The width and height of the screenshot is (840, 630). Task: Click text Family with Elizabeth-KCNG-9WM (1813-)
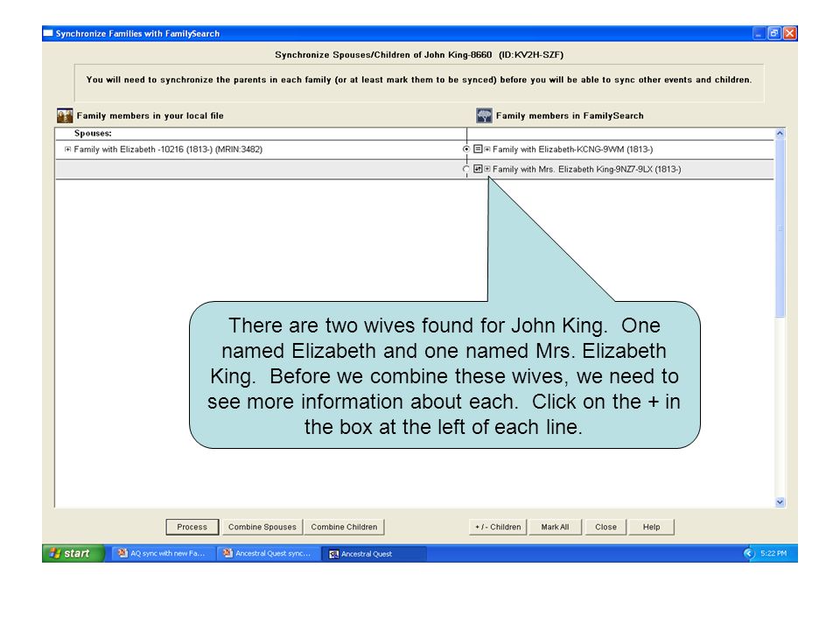tap(572, 150)
